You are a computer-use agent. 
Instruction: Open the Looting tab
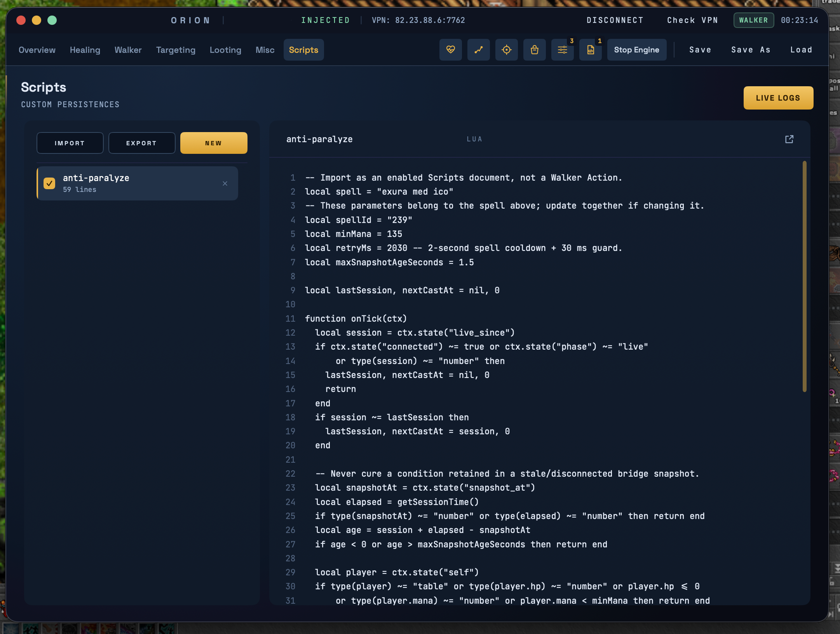[x=225, y=50]
